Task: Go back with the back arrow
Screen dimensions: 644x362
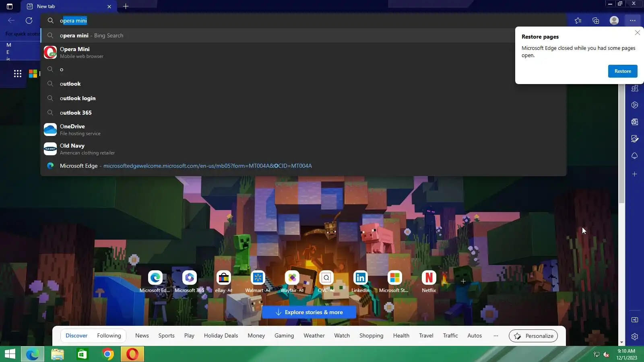Action: 11,21
